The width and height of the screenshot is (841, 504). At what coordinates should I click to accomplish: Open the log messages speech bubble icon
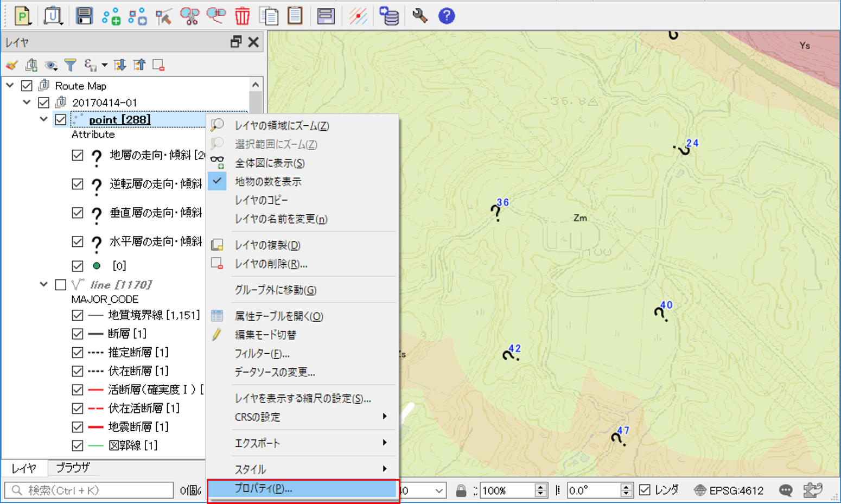tap(785, 490)
